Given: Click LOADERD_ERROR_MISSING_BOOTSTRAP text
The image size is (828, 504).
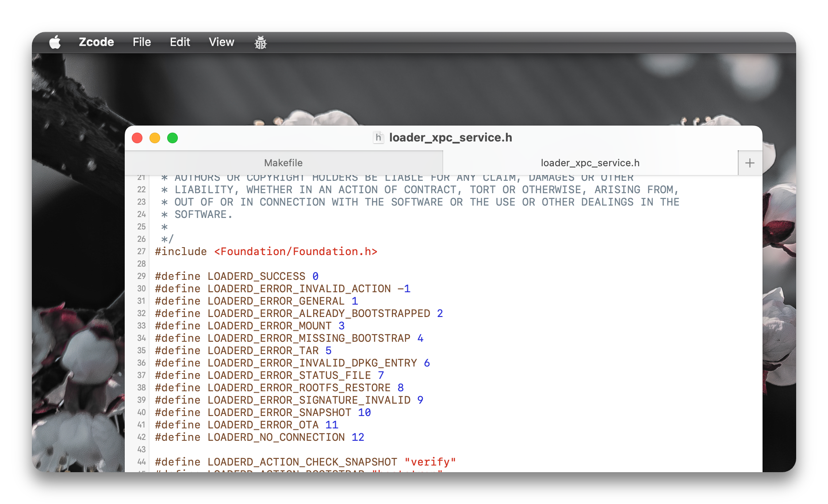Looking at the screenshot, I should click(309, 338).
